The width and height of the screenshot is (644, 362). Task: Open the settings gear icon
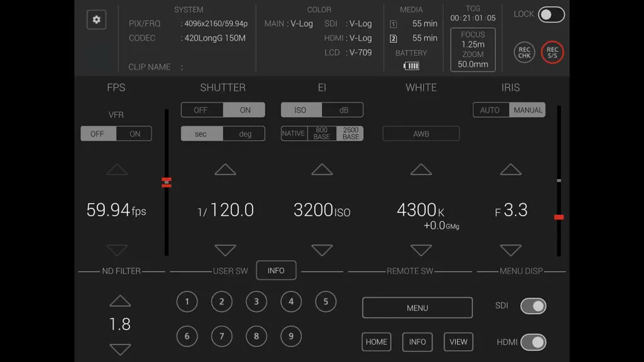tap(96, 19)
